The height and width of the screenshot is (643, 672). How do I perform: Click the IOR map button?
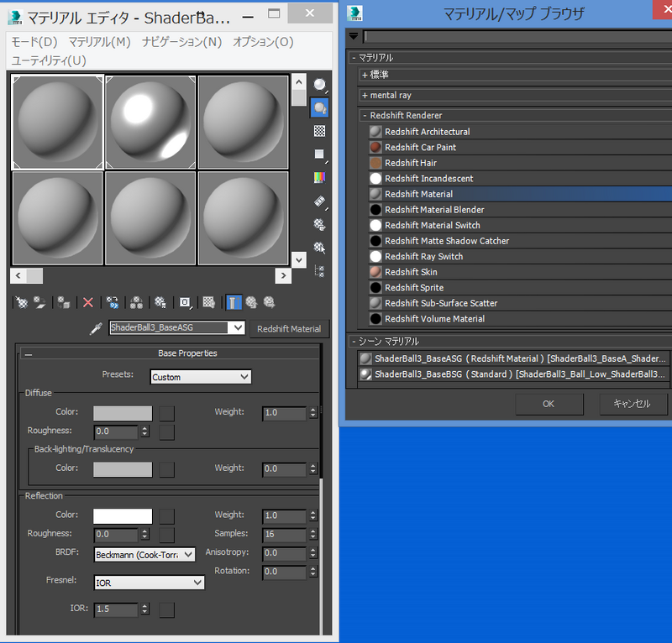(166, 610)
